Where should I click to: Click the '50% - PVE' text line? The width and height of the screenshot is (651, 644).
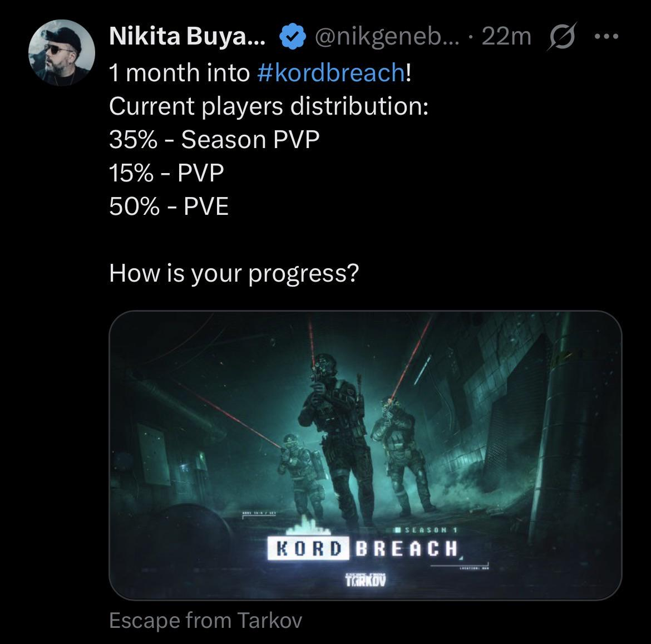[x=169, y=207]
